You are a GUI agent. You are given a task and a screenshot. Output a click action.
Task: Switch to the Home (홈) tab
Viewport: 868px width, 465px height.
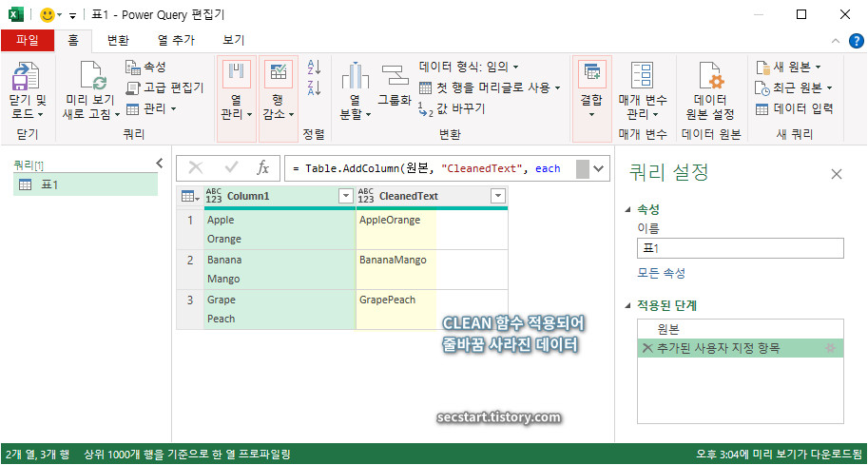(x=73, y=40)
